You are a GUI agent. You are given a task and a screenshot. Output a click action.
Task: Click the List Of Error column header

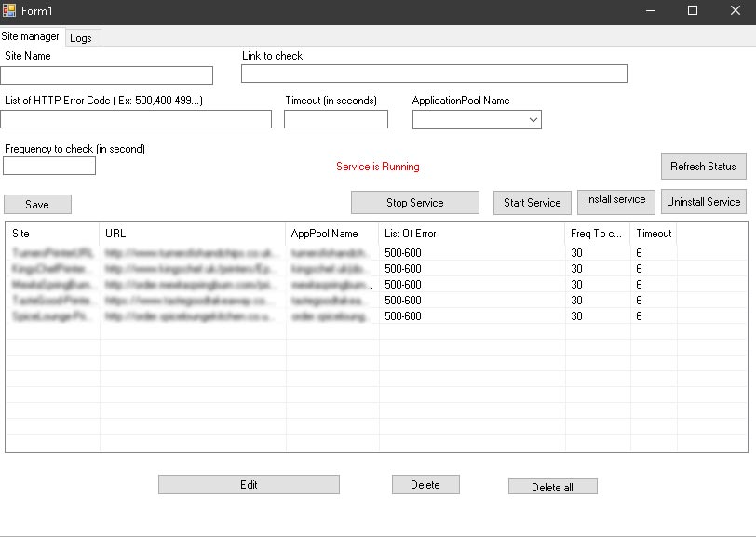point(471,234)
